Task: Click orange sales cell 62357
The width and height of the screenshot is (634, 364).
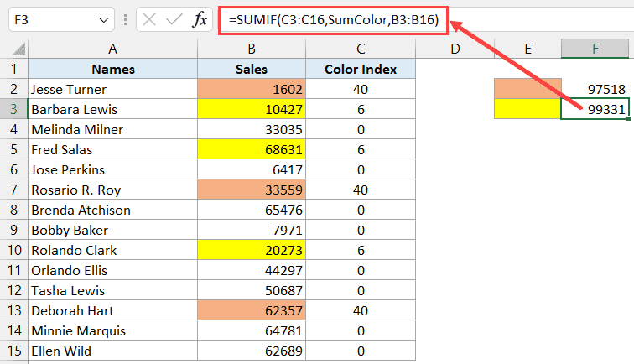Action: (252, 310)
